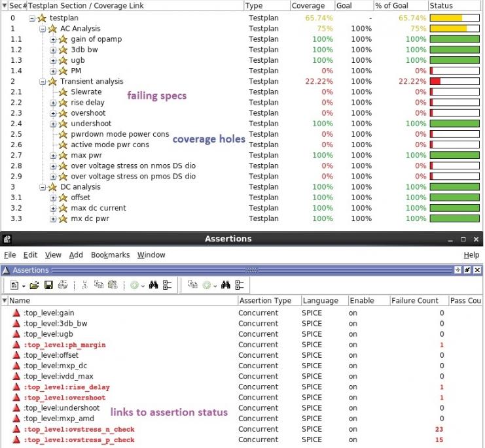Close the Assertions panel with its X icon
485x448 pixels.
pos(477,270)
